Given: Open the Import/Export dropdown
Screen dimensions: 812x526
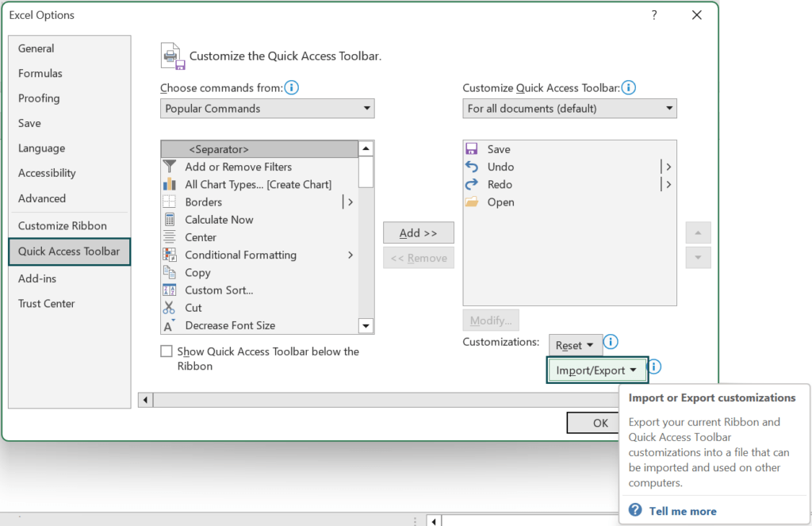Looking at the screenshot, I should 597,370.
